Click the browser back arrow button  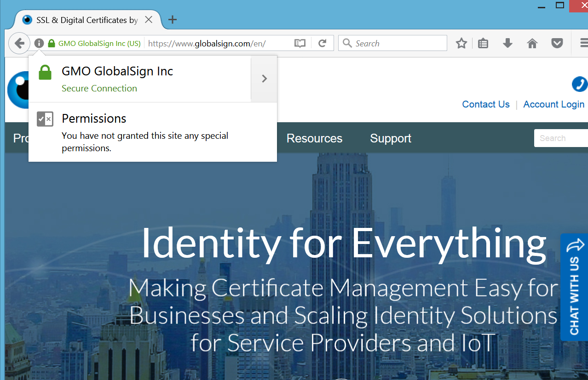point(19,44)
